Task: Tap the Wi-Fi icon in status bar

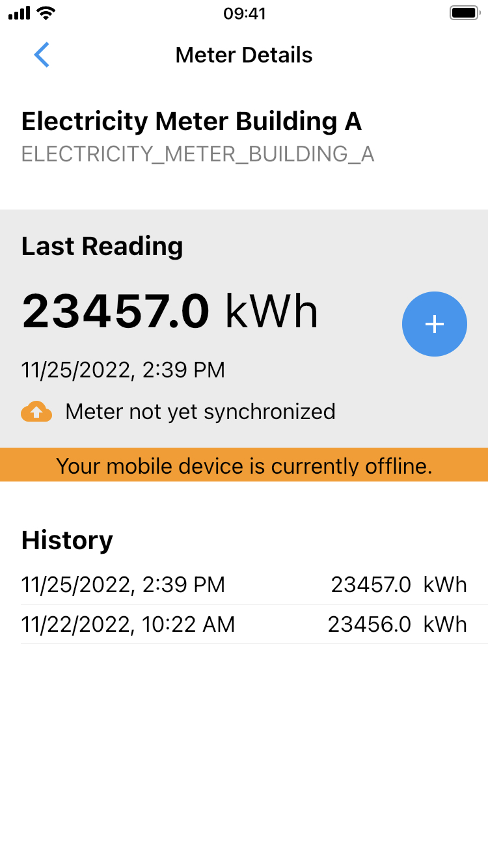Action: pos(46,13)
